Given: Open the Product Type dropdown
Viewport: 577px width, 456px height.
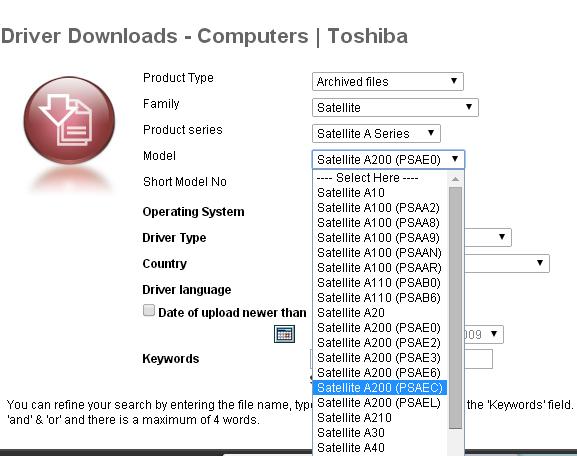Looking at the screenshot, I should pyautogui.click(x=387, y=81).
